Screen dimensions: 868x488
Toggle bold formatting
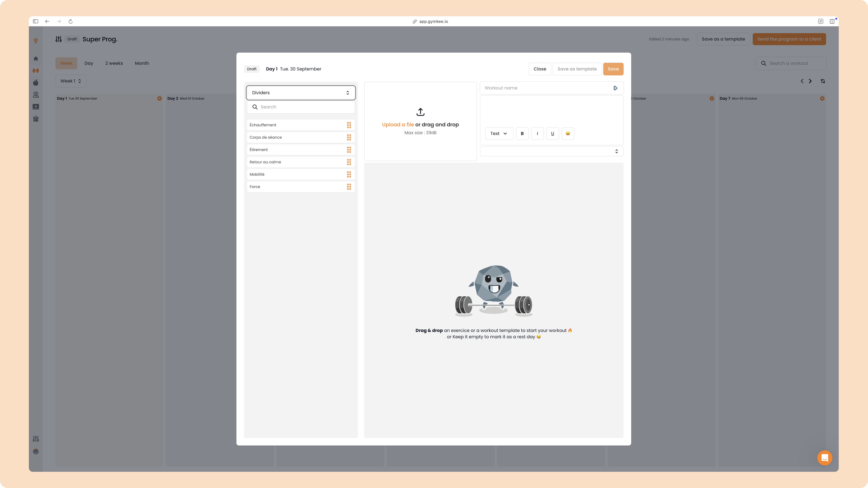pyautogui.click(x=522, y=133)
